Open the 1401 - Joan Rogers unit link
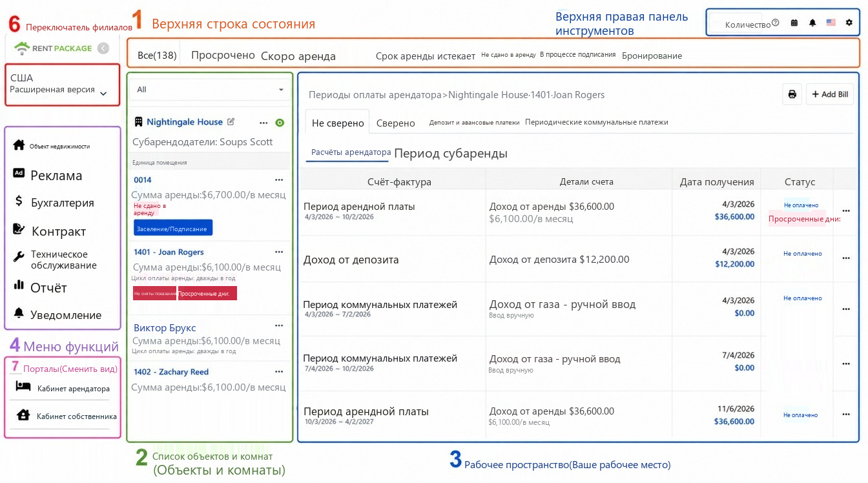Screen dimensions: 868x483 tap(169, 252)
